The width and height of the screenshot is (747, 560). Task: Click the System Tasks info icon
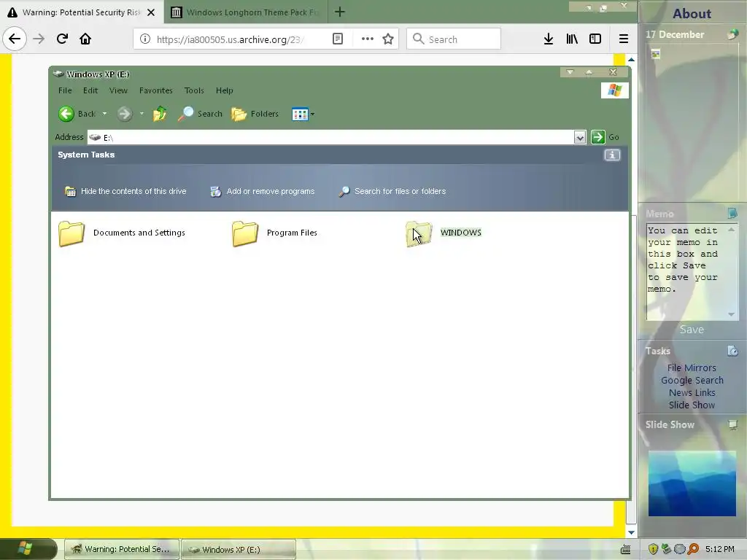pyautogui.click(x=612, y=155)
